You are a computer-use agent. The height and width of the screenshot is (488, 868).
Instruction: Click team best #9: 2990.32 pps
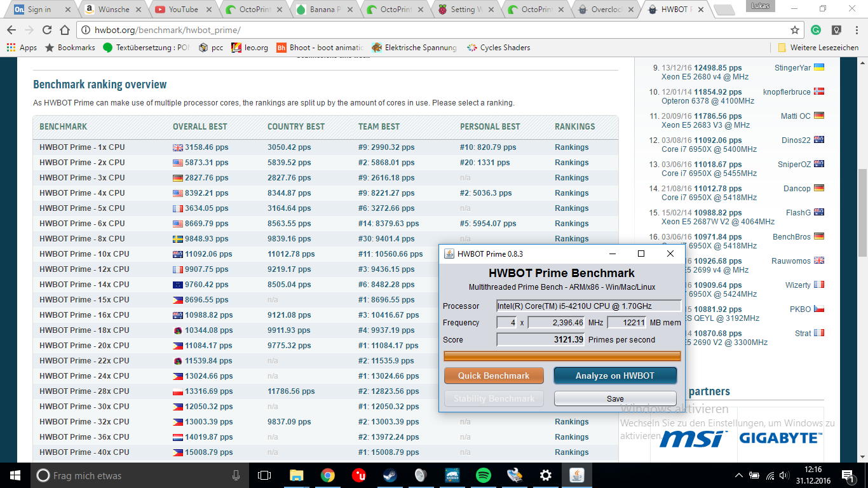click(386, 147)
